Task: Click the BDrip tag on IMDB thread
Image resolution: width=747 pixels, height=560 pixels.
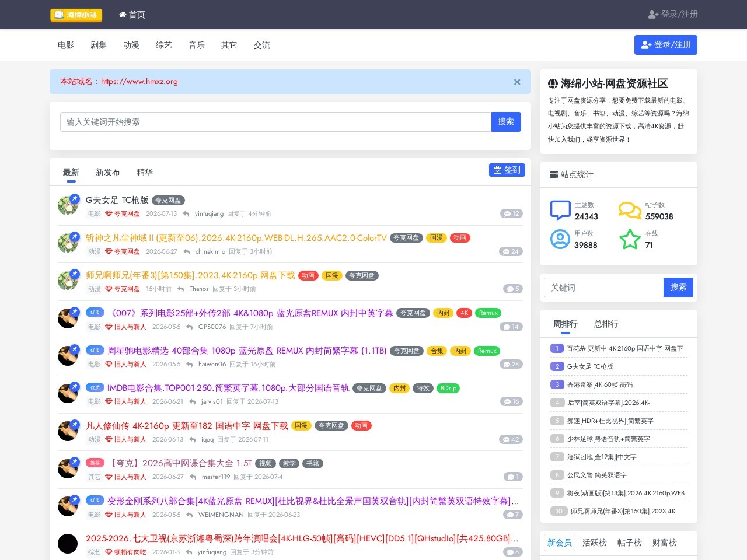Action: (448, 388)
